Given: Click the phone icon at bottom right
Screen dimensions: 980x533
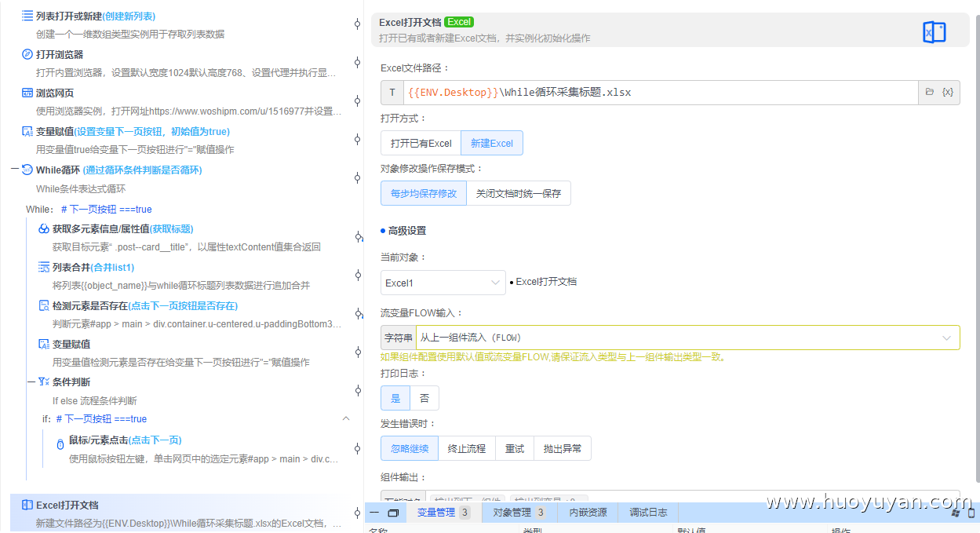Looking at the screenshot, I should (971, 513).
